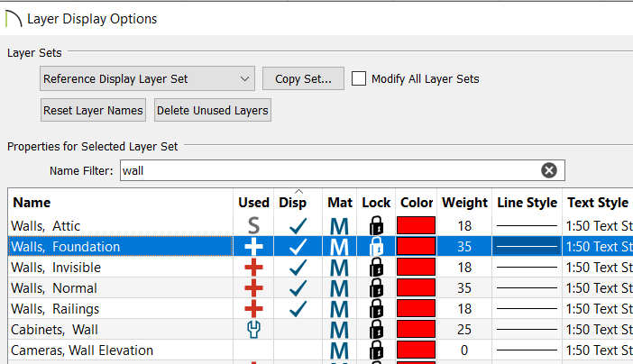This screenshot has width=633, height=364.
Task: Toggle display checkmark for Walls, Attic
Action: [x=298, y=226]
